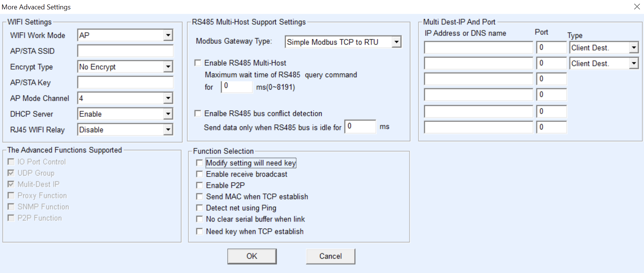The height and width of the screenshot is (273, 644).
Task: Enable RS485 Multi-Host checkbox
Action: (x=198, y=63)
